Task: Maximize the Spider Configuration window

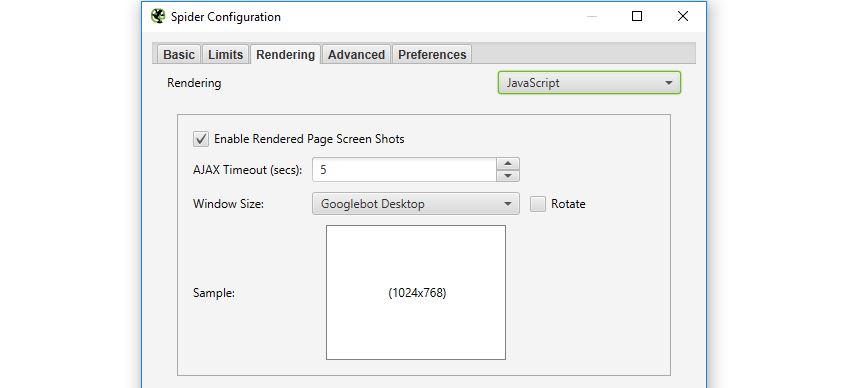Action: tap(637, 16)
